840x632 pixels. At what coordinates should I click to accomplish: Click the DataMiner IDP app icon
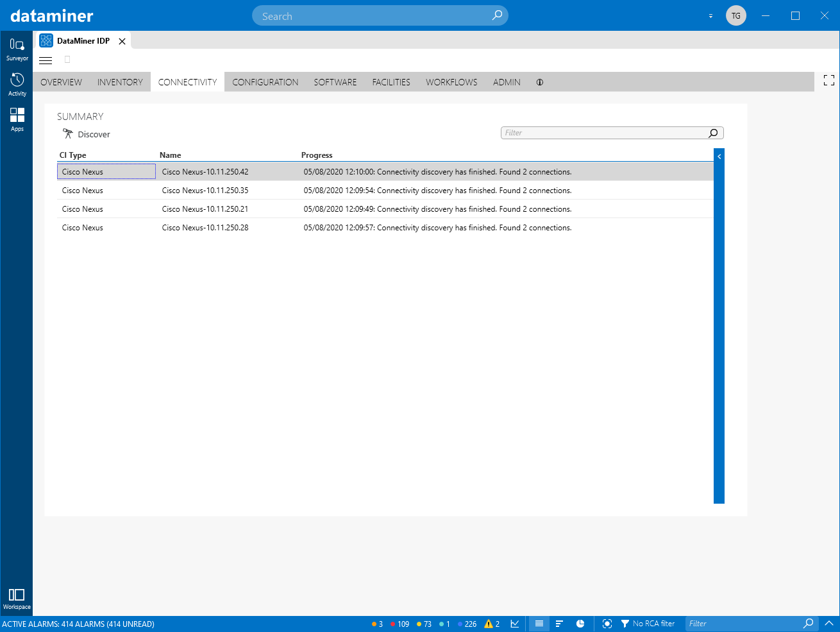pos(46,40)
